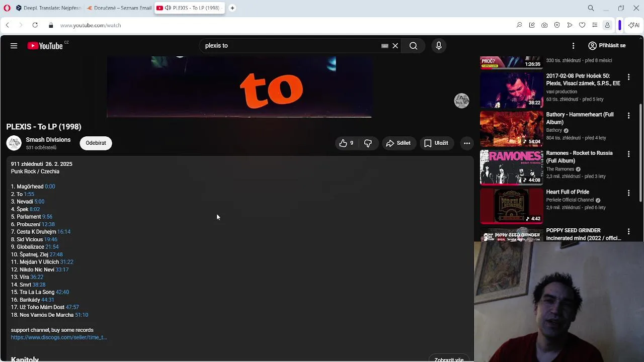Open options for Petr Hošek 50 video
Screen dimensions: 644x362
click(x=628, y=77)
